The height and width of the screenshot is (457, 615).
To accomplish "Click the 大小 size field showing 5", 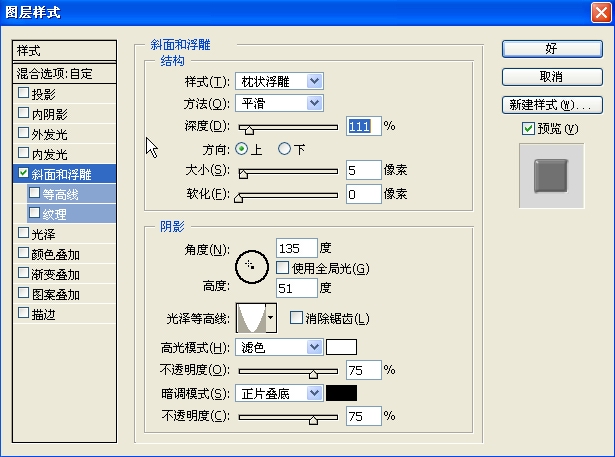I will 364,170.
